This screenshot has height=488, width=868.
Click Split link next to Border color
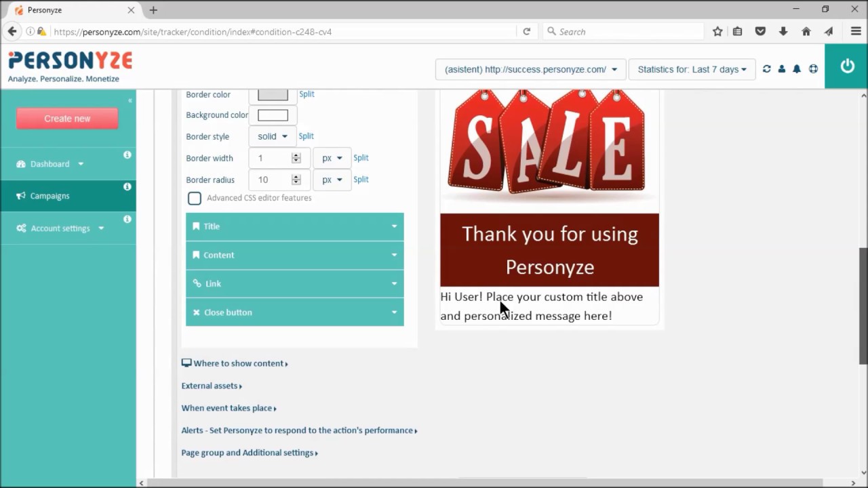point(307,94)
